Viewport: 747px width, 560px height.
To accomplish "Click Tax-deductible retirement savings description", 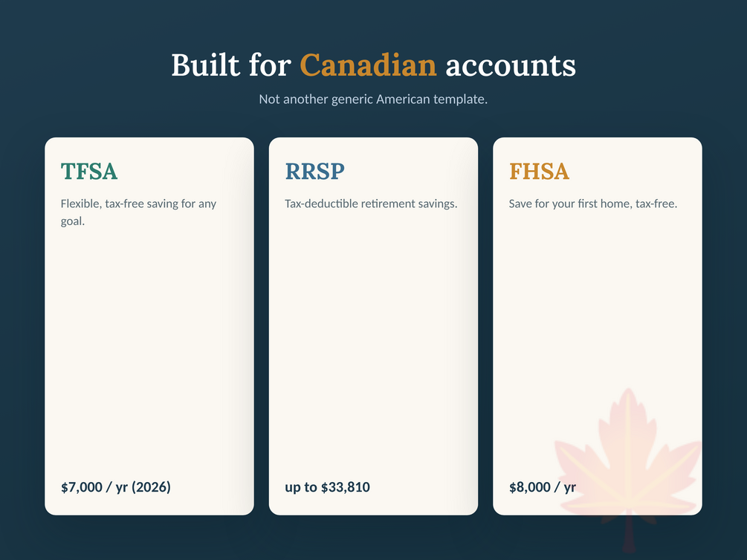I will coord(371,204).
